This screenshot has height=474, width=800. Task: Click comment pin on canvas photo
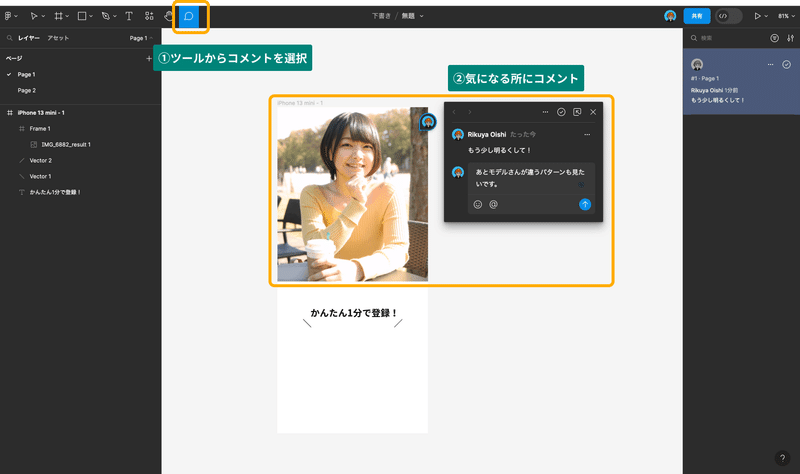(x=428, y=122)
